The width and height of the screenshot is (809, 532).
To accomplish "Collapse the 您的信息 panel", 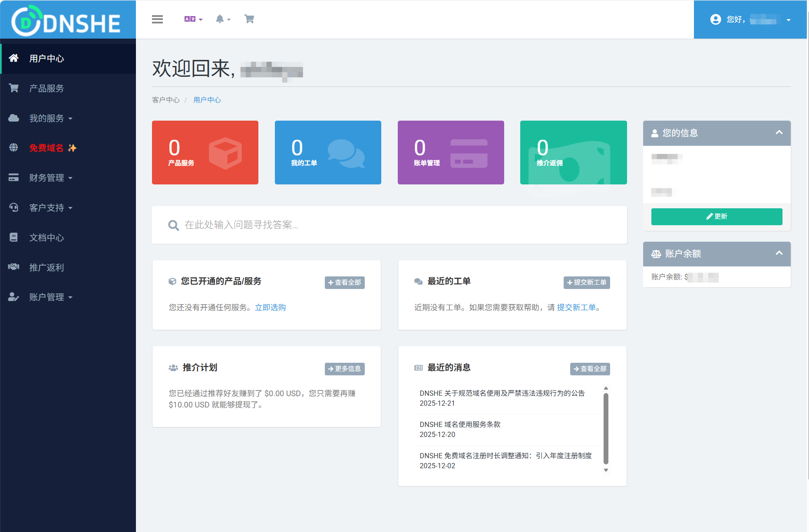I will pyautogui.click(x=779, y=133).
